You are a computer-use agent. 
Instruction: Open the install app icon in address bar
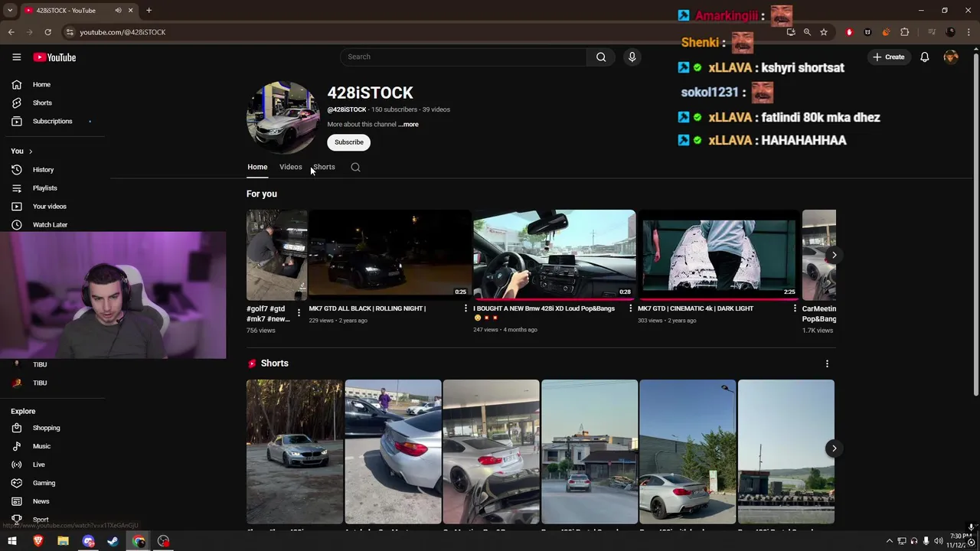tap(791, 32)
